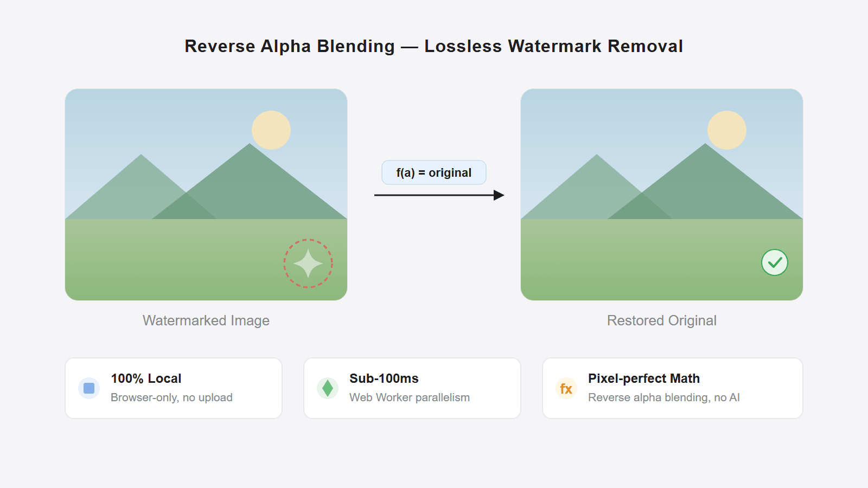The image size is (868, 488).
Task: Click "Reverse alpha blending, no AI" text
Action: pyautogui.click(x=664, y=397)
